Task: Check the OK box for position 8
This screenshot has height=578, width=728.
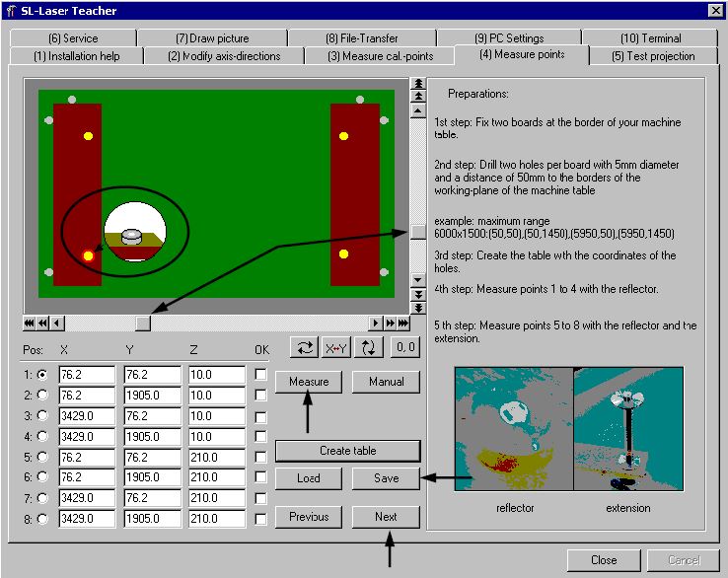Action: [260, 519]
